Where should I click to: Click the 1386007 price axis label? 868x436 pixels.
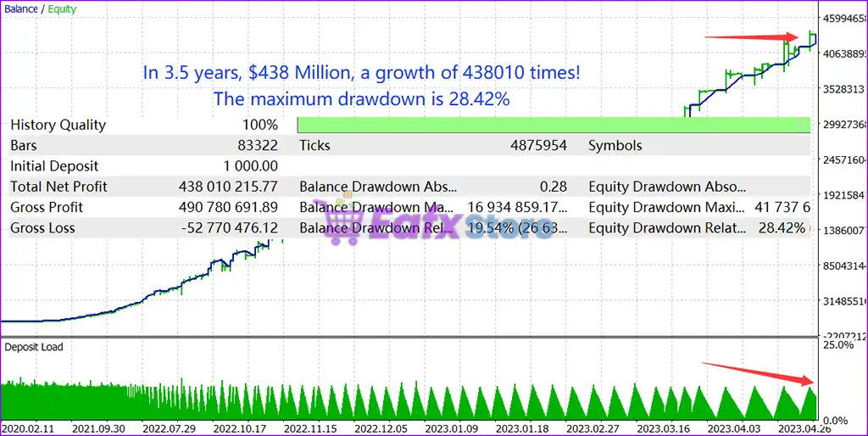[x=845, y=231]
